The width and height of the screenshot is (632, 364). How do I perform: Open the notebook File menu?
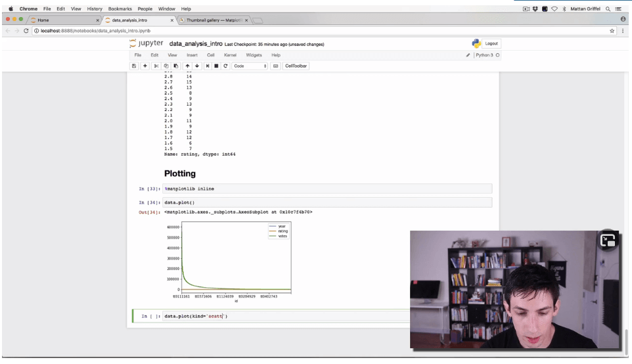[x=138, y=55]
